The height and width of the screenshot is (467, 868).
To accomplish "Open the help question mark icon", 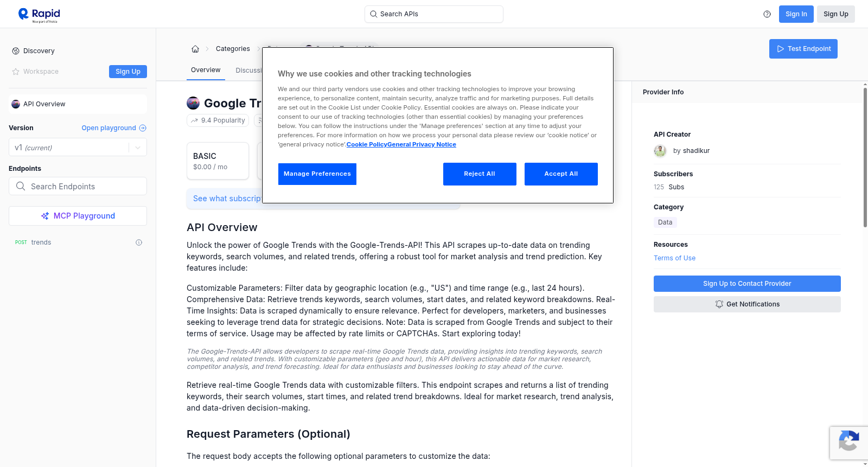I will [767, 14].
